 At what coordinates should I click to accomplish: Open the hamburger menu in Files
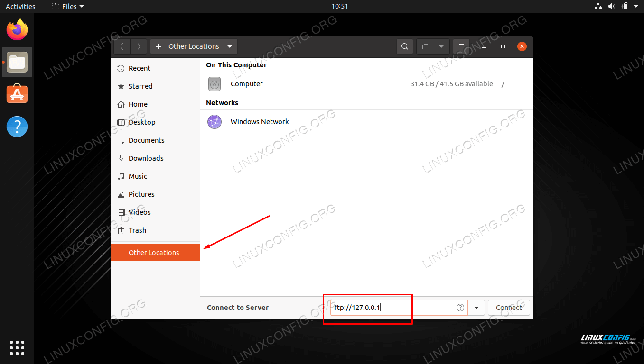pyautogui.click(x=461, y=46)
